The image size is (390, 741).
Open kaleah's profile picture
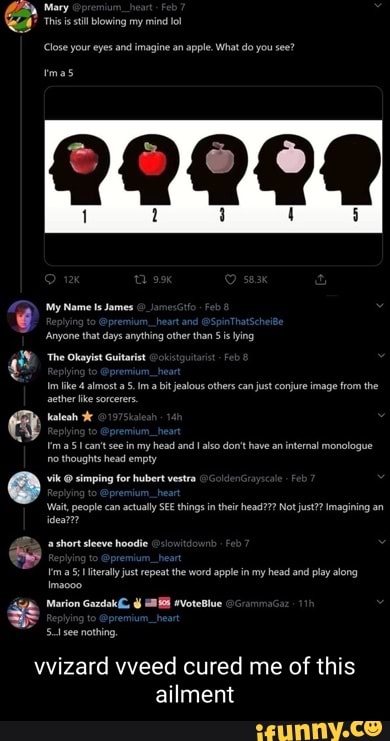tap(24, 426)
